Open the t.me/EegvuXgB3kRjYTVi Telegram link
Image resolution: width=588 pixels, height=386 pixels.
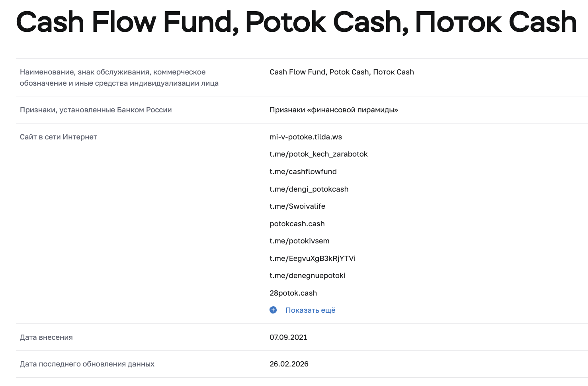pyautogui.click(x=312, y=259)
